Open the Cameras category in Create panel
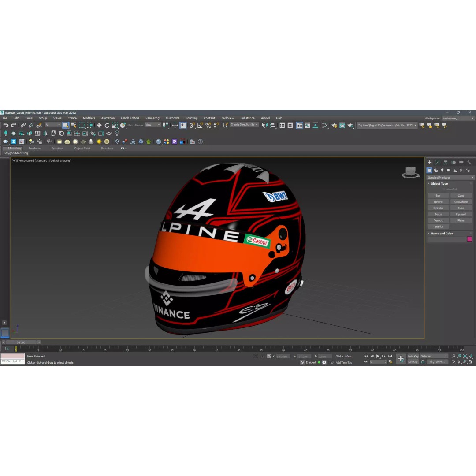Screen dimensions: 476x476 pos(448,170)
